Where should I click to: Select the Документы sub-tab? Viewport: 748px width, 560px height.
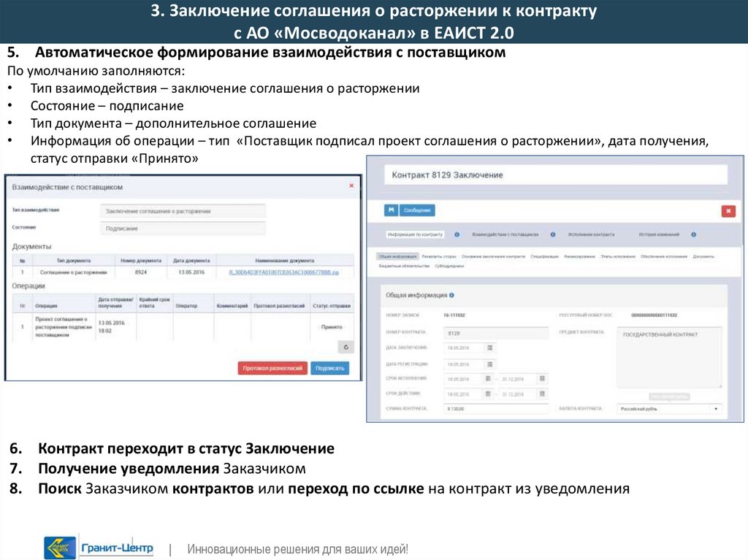tap(703, 256)
